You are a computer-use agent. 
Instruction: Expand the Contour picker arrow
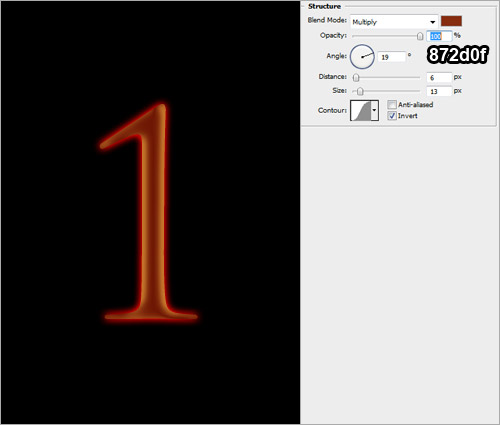pos(375,110)
